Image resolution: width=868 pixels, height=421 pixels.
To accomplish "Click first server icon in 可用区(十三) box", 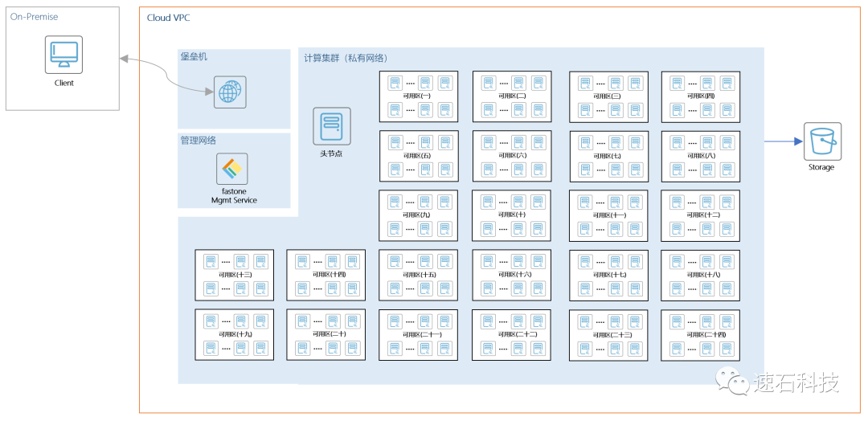I will [211, 261].
